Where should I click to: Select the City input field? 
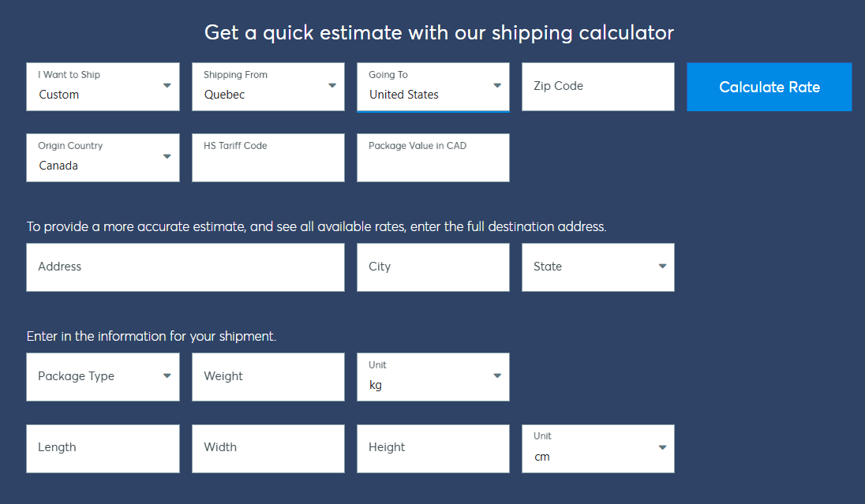point(432,267)
